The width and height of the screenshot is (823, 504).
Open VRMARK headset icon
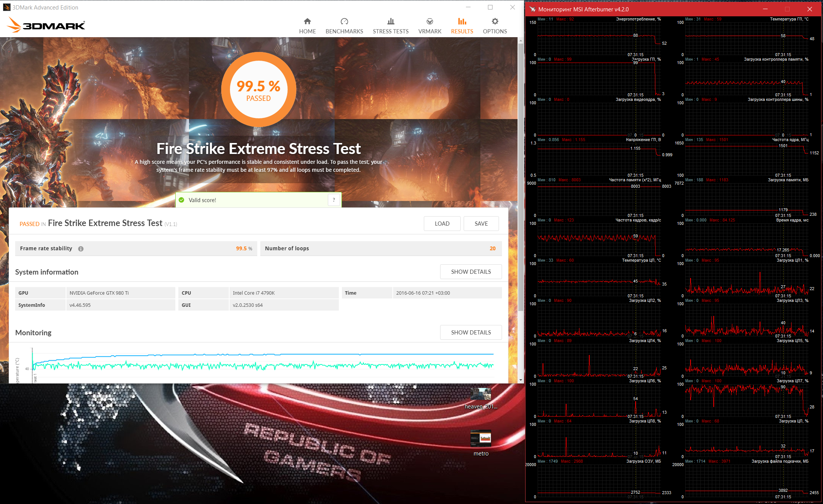tap(430, 21)
